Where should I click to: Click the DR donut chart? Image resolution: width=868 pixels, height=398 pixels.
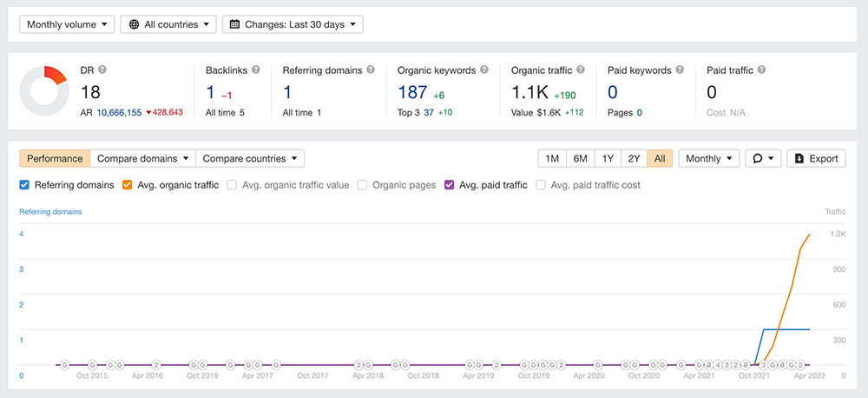click(44, 91)
